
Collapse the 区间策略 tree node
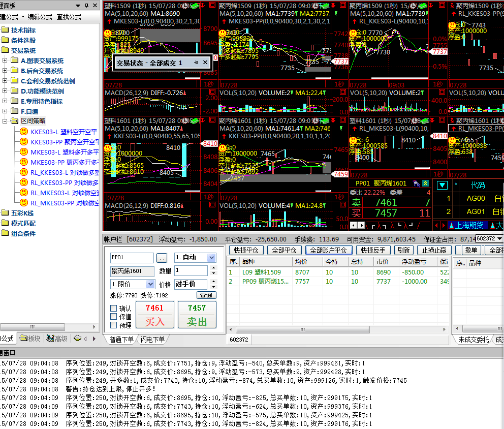coord(6,121)
